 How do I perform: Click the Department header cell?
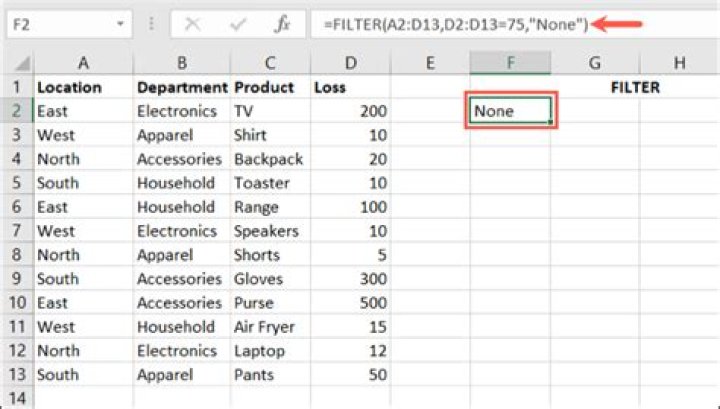tap(182, 87)
